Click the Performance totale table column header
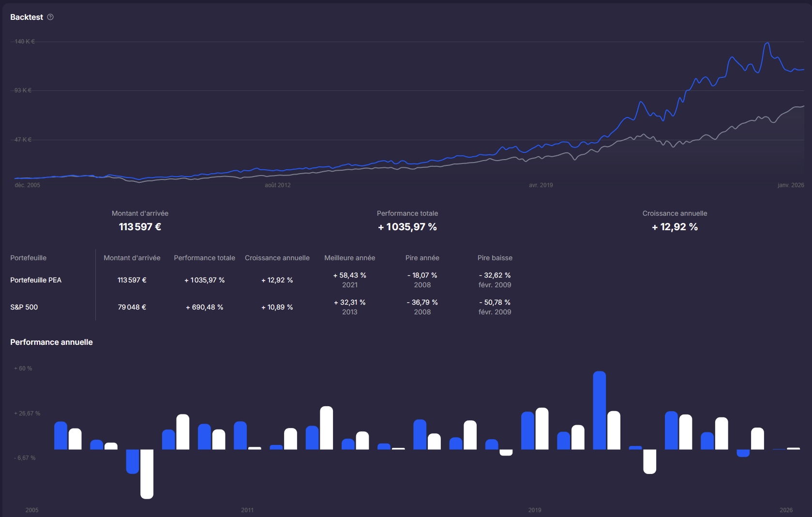This screenshot has width=812, height=517. tap(204, 258)
